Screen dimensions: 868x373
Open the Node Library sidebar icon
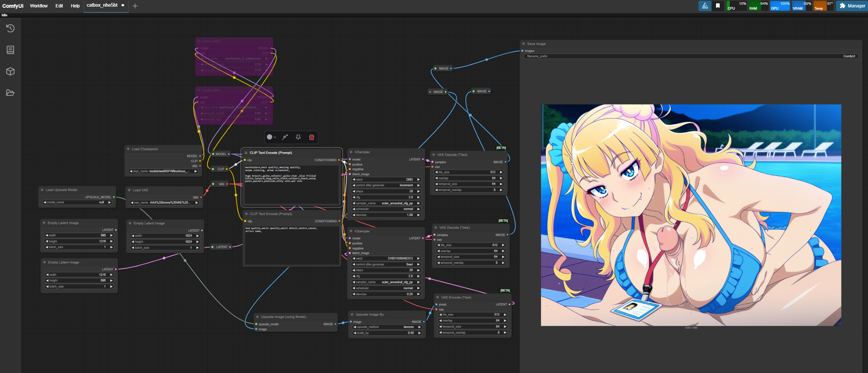coord(10,50)
